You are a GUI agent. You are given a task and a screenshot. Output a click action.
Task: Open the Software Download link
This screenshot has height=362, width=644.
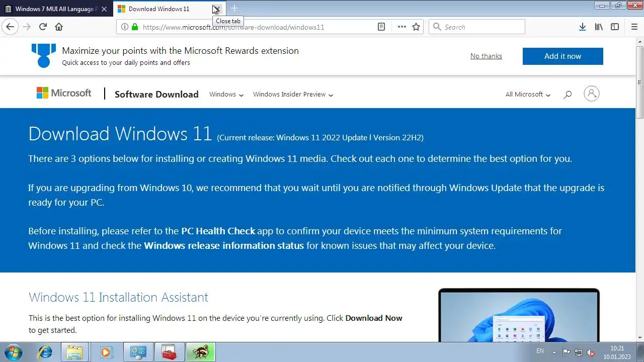[x=156, y=94]
